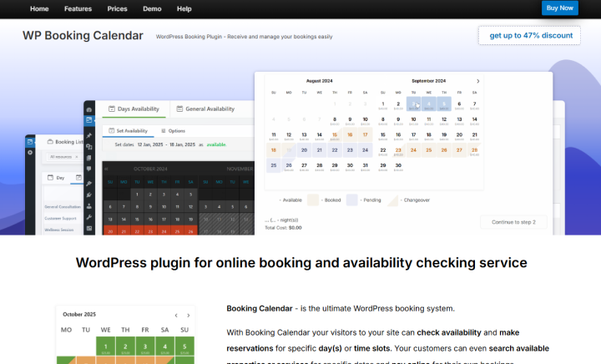601x364 pixels.
Task: Select August 16 booked date
Action: click(350, 135)
